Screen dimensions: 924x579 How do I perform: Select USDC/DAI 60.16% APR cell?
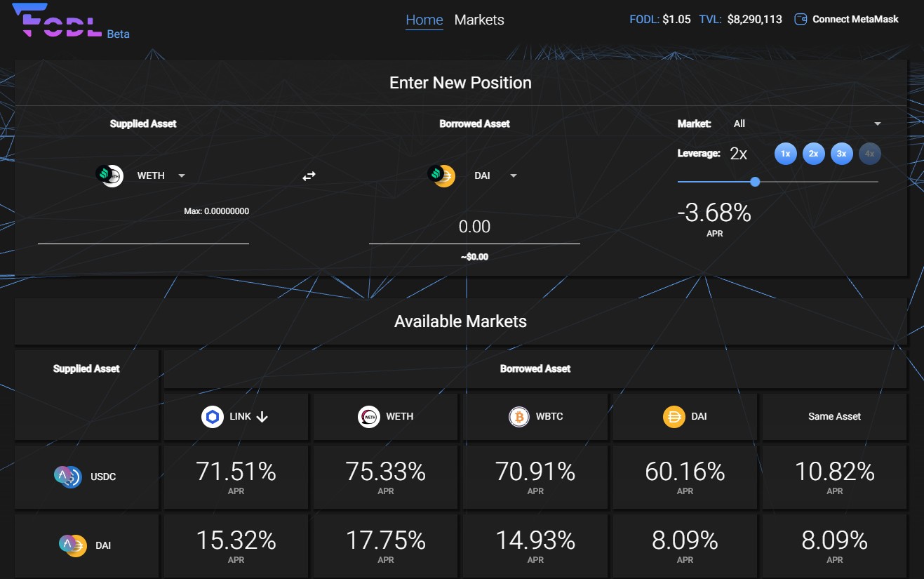pos(685,477)
